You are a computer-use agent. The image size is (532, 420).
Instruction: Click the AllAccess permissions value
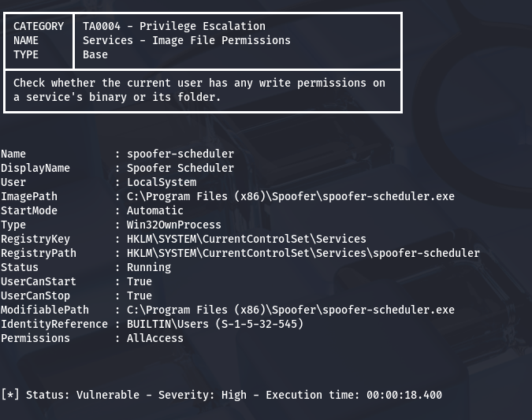coord(154,338)
